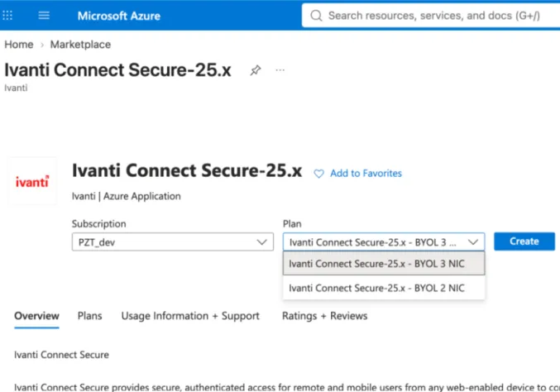
Task: Select the BYOL 3 NIC plan option
Action: coord(384,264)
